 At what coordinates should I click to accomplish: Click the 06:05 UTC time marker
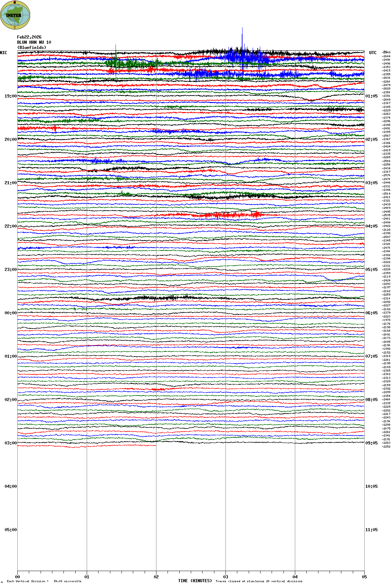coord(371,313)
